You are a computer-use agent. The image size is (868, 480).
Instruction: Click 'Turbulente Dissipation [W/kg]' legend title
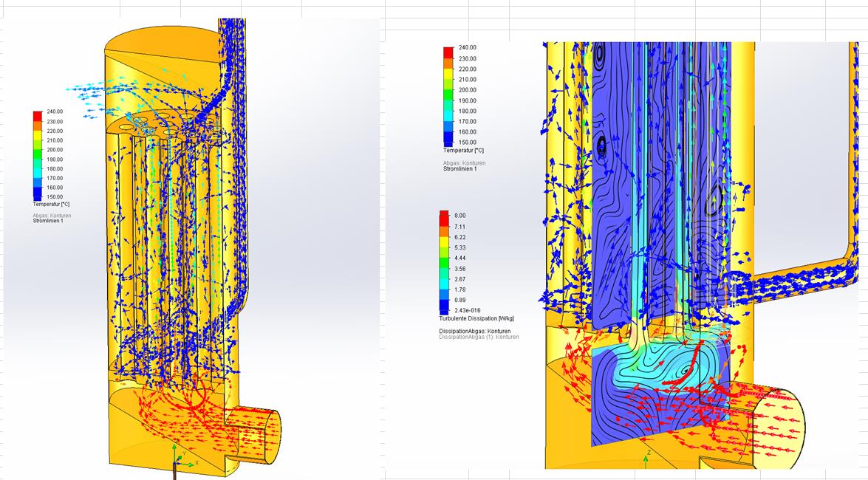(476, 318)
